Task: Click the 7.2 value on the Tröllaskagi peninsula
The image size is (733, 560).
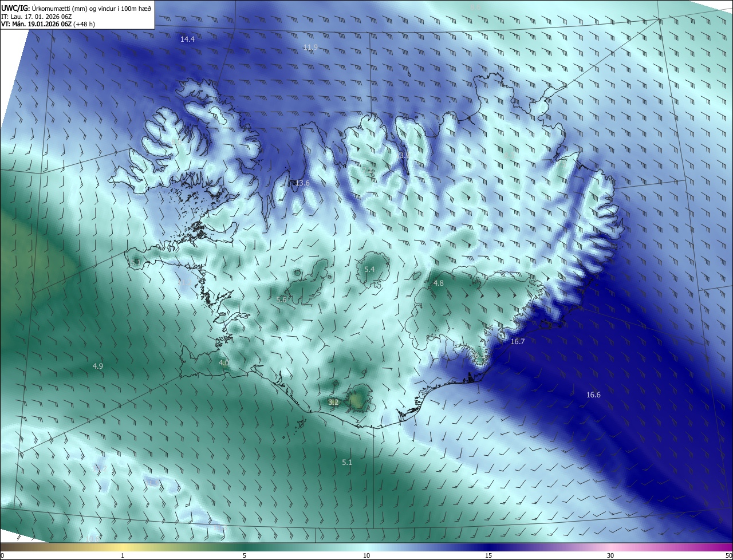Action: 366,170
